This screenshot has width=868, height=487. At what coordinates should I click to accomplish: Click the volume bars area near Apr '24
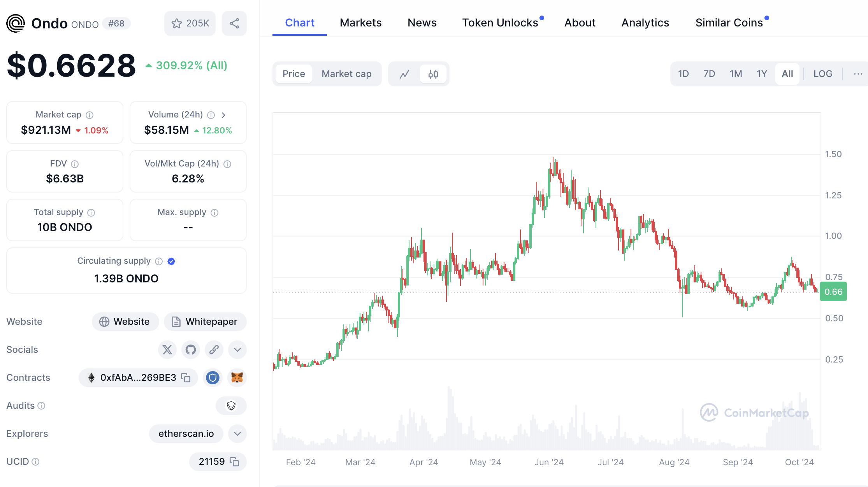point(423,432)
